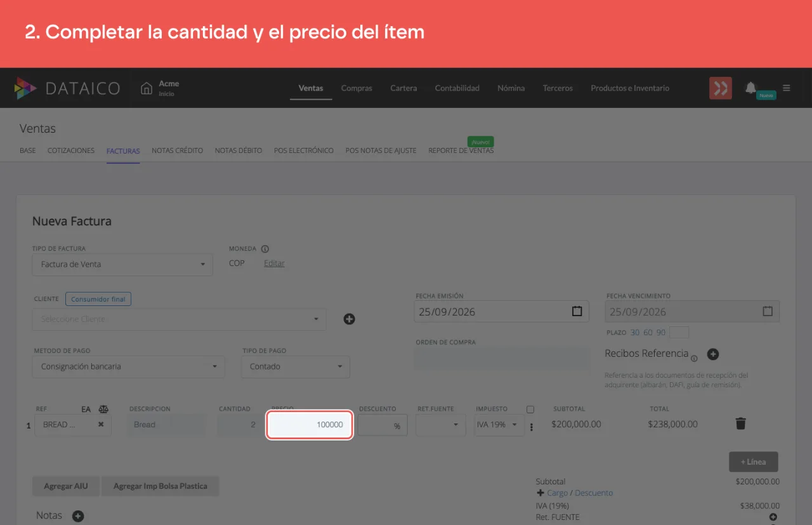Clear the BREAD reference with the X

click(101, 425)
